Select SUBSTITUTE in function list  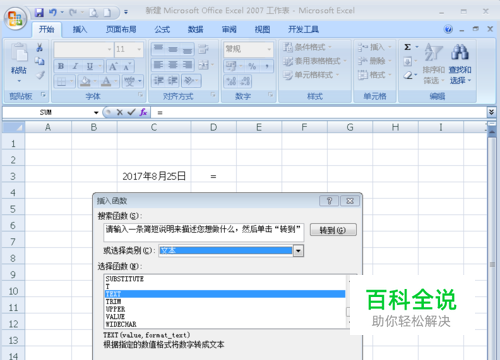click(125, 279)
